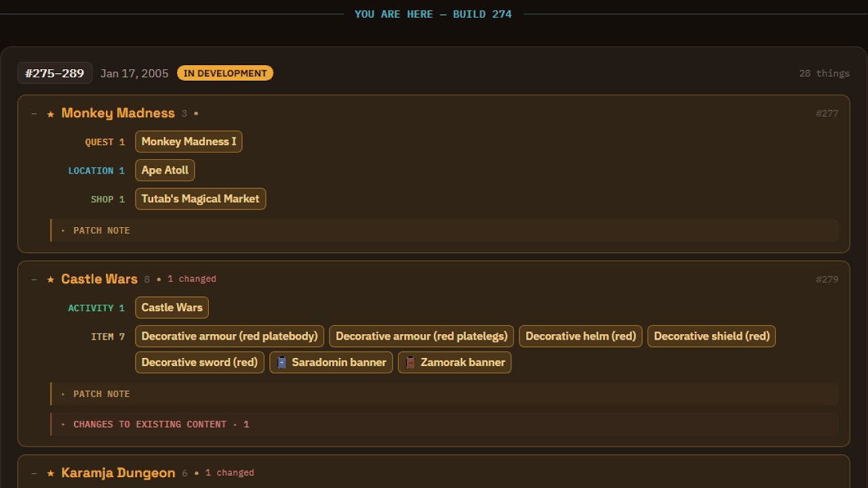This screenshot has width=868, height=488.
Task: Expand Changes to Existing Content
Action: click(445, 424)
